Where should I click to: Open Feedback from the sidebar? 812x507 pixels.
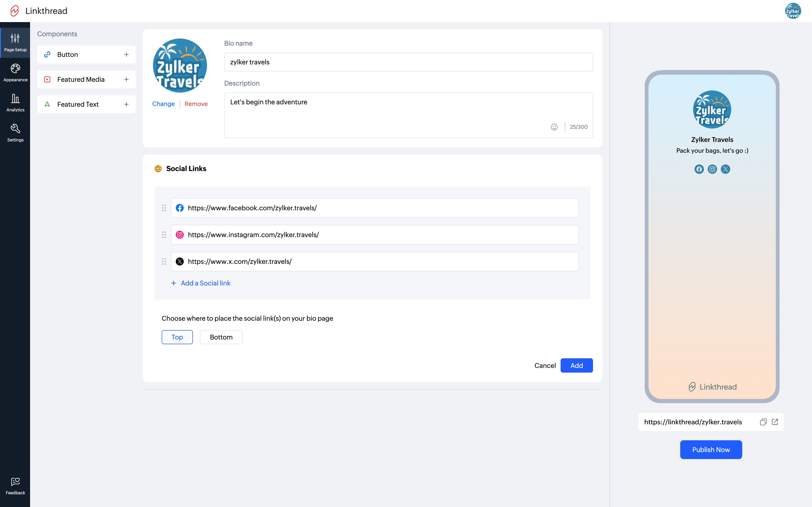tap(15, 486)
